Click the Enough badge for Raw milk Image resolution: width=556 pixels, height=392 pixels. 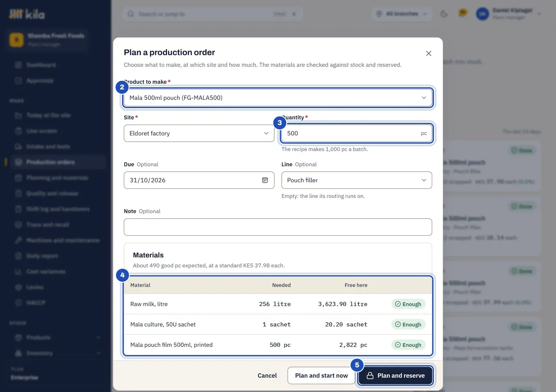click(408, 304)
